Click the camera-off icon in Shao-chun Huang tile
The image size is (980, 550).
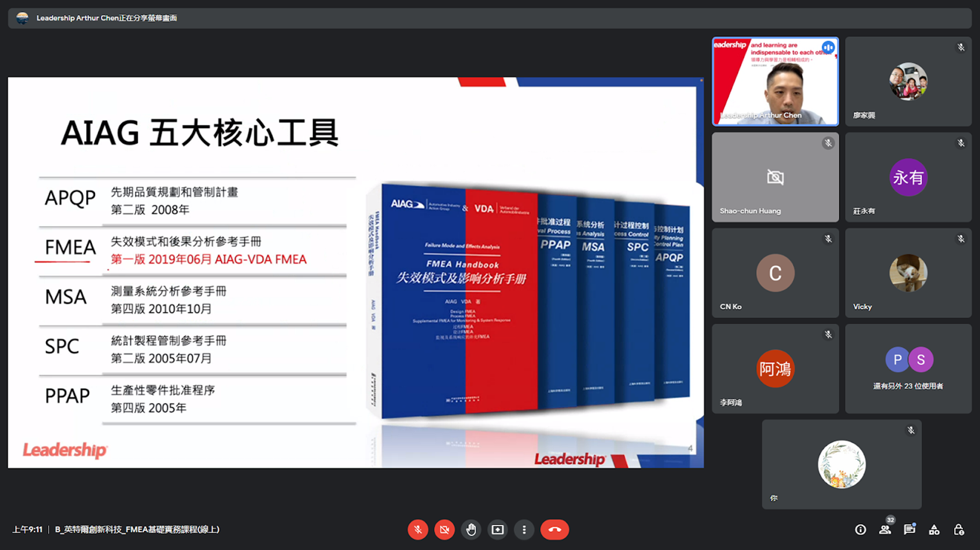(x=775, y=177)
